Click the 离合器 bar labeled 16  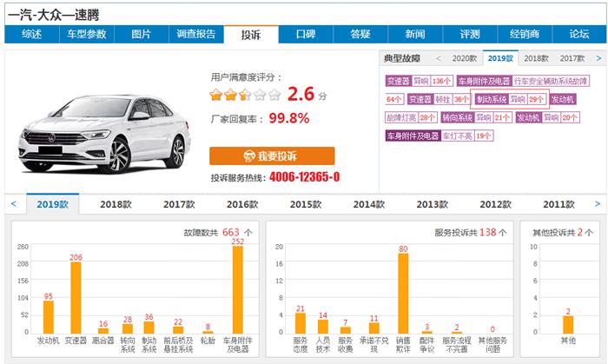pyautogui.click(x=103, y=331)
